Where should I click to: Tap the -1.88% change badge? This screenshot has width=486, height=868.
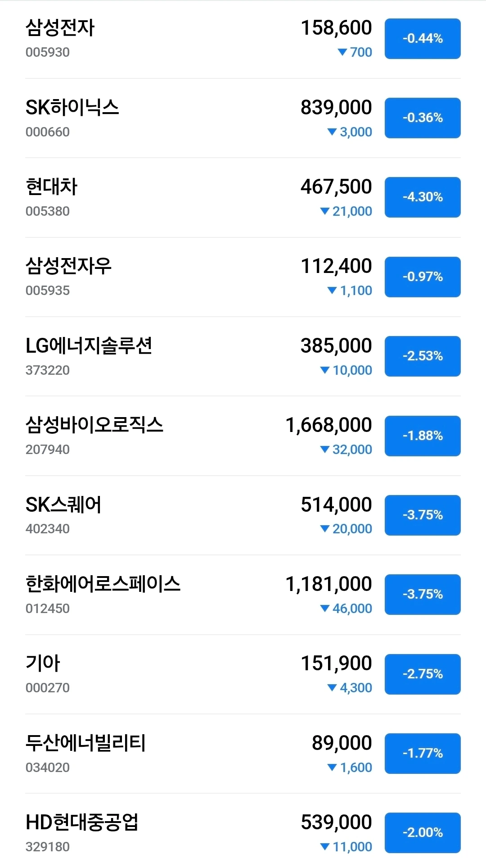422,436
